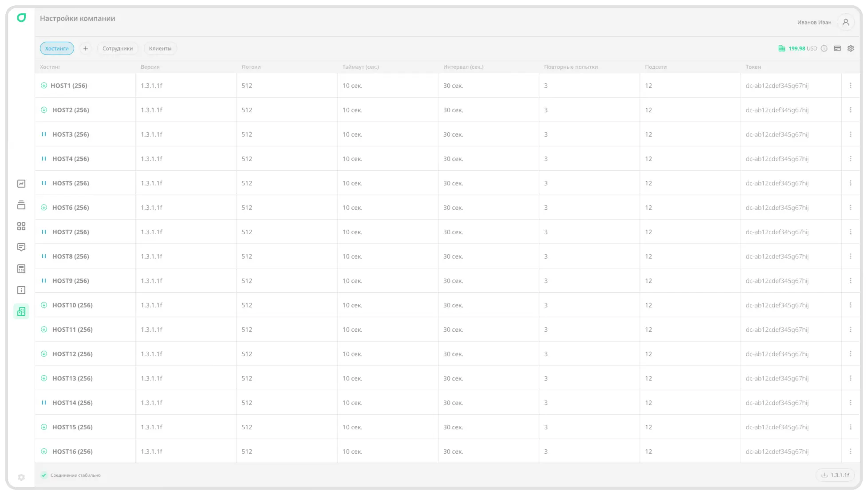Viewport: 868px width, 495px height.
Task: Open the calculator sidebar icon
Action: [x=21, y=269]
